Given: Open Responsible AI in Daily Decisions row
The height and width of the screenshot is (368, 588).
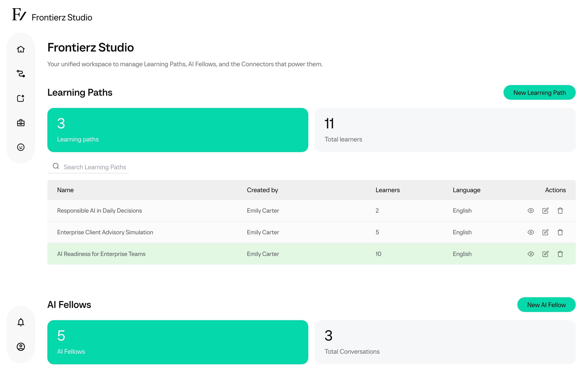Looking at the screenshot, I should tap(311, 211).
